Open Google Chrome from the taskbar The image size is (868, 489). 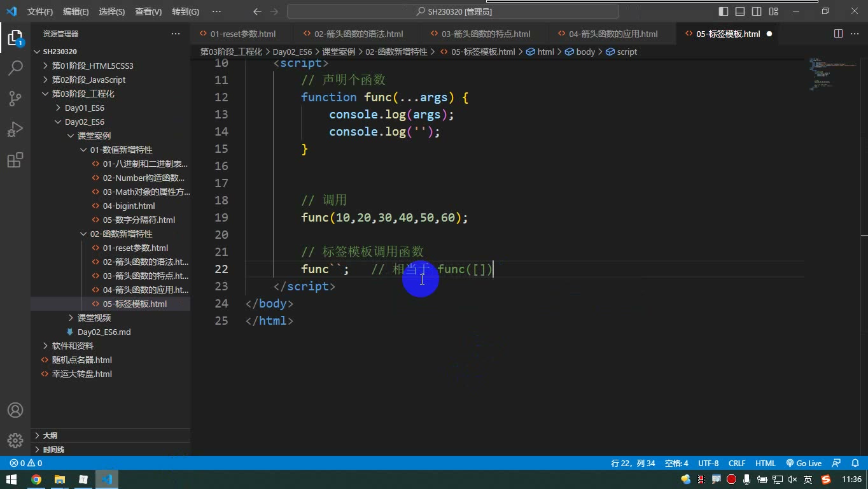[36, 479]
